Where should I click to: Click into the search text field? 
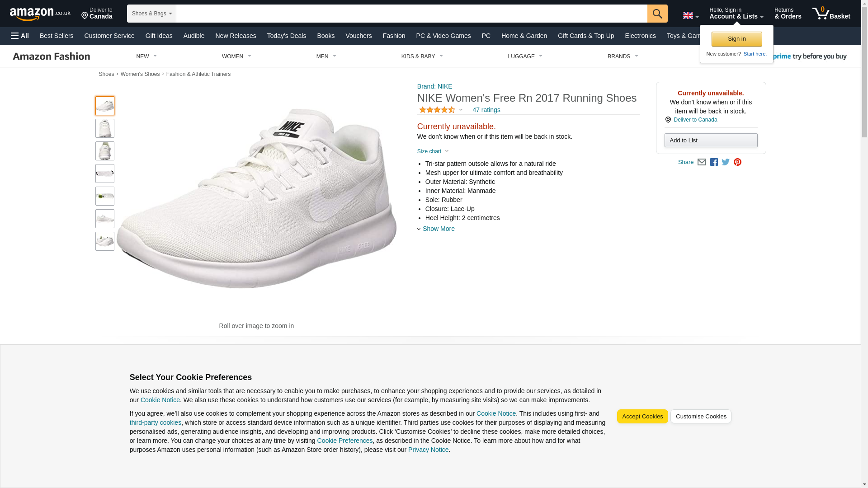(x=411, y=14)
